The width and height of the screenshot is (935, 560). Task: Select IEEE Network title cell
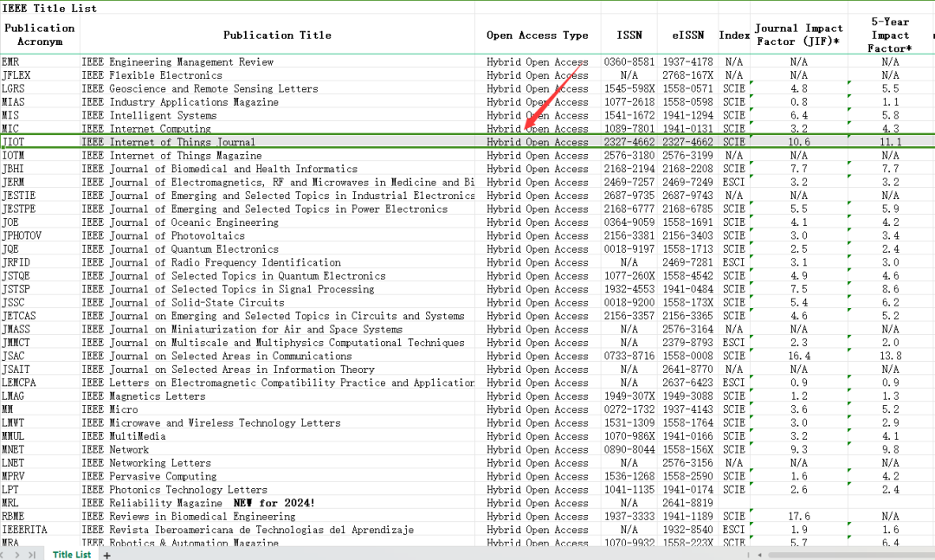click(x=277, y=449)
